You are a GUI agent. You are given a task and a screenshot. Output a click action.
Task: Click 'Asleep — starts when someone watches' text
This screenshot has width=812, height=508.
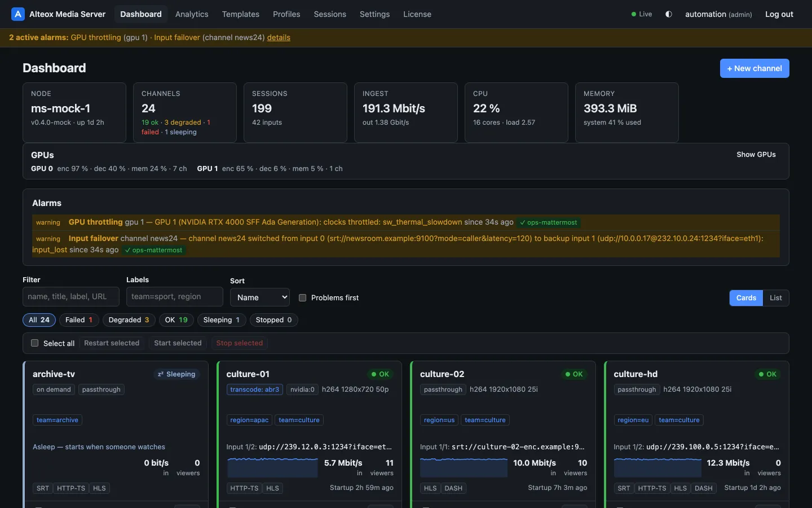[99, 447]
